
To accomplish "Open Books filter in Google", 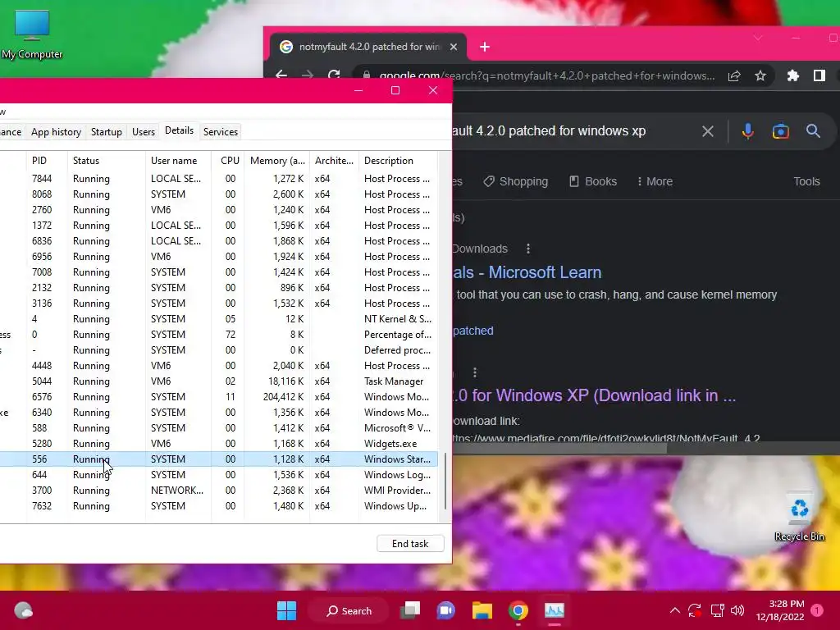I will tap(592, 181).
